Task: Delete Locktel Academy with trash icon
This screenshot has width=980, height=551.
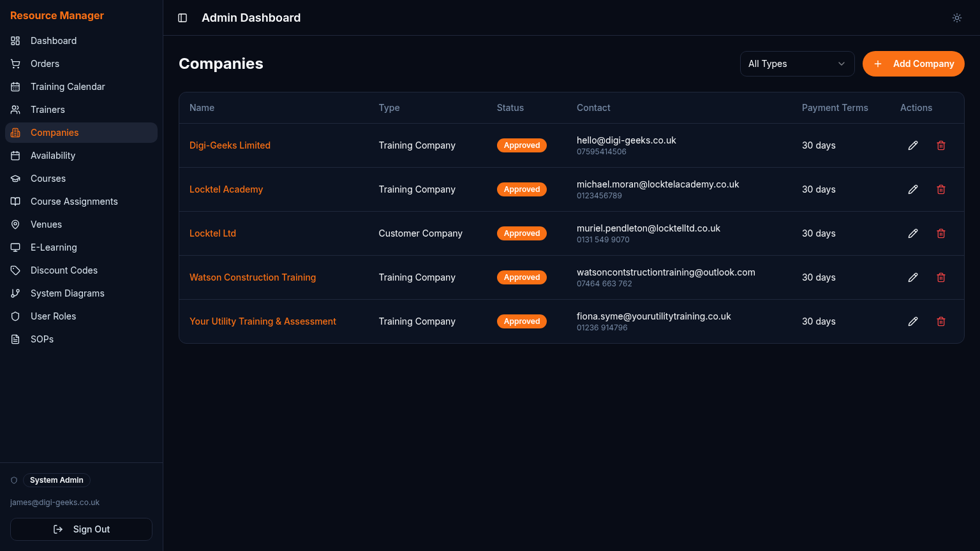Action: (x=941, y=189)
